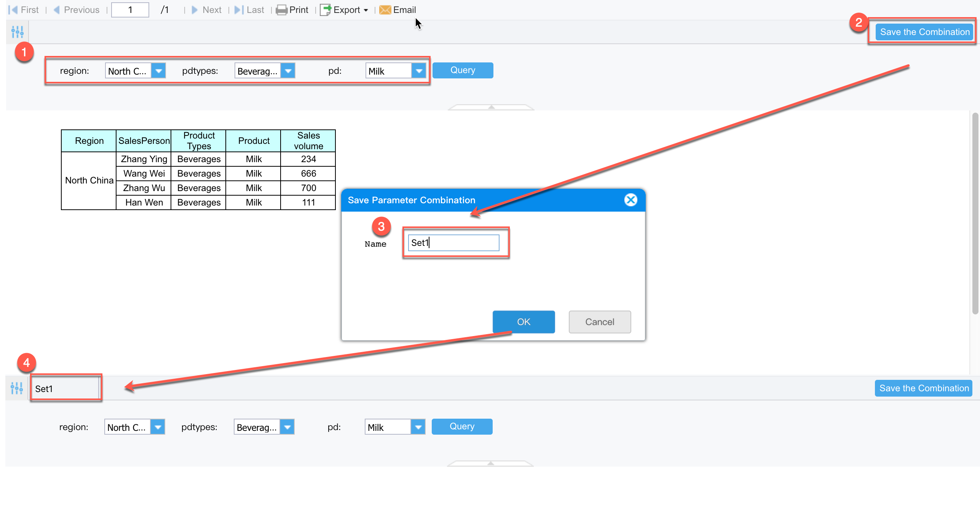980x526 pixels.
Task: Go to the Previous page
Action: coord(77,10)
